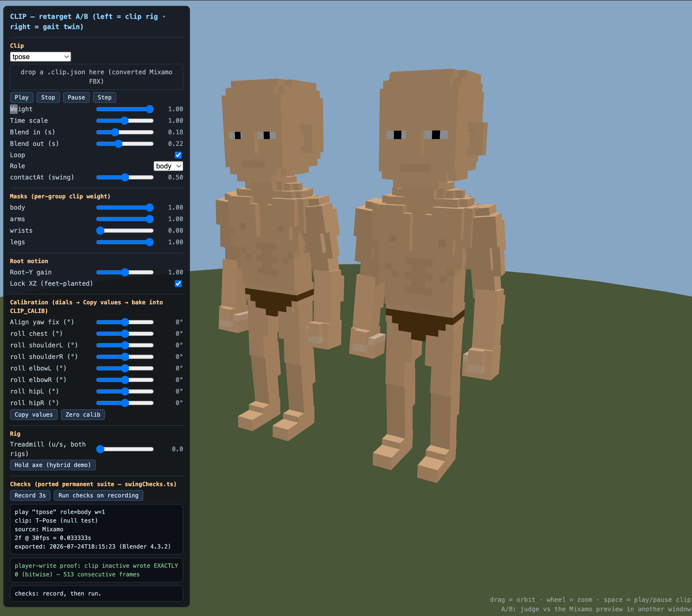Click 'Root motion' heading
Screen dimensions: 692x616
pos(29,261)
